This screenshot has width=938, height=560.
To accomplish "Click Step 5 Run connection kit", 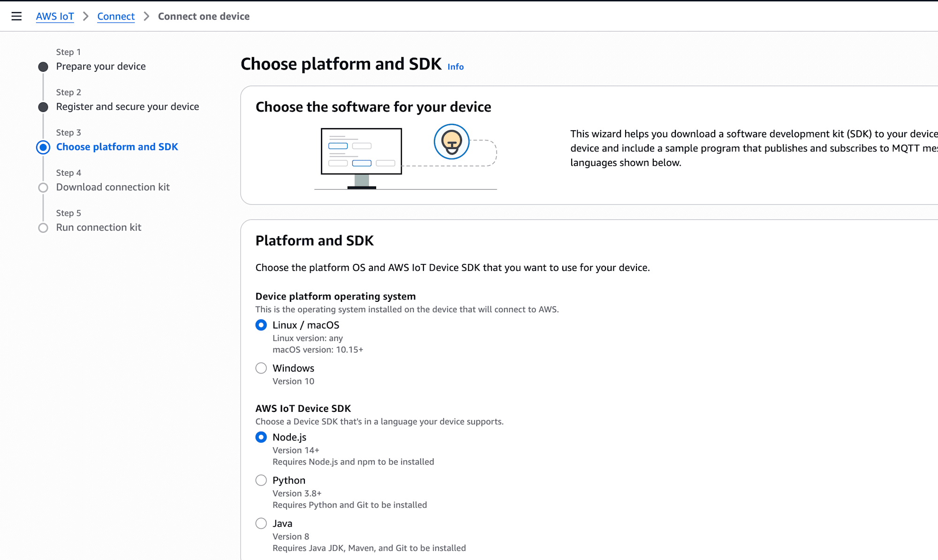I will click(x=98, y=228).
